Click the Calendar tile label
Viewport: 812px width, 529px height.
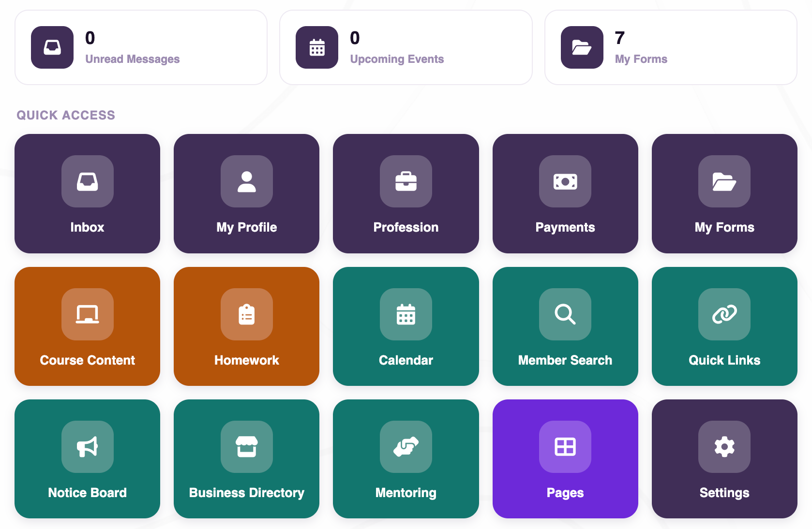[x=406, y=360]
